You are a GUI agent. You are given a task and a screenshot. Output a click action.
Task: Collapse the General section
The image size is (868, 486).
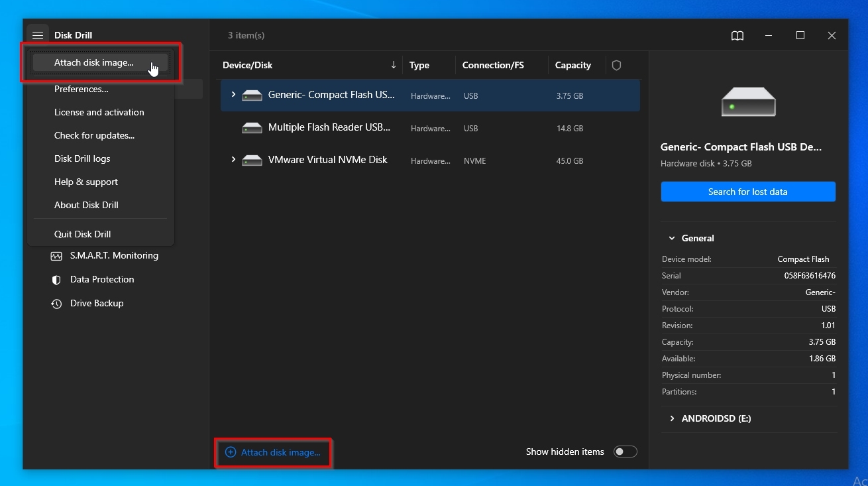pos(672,238)
